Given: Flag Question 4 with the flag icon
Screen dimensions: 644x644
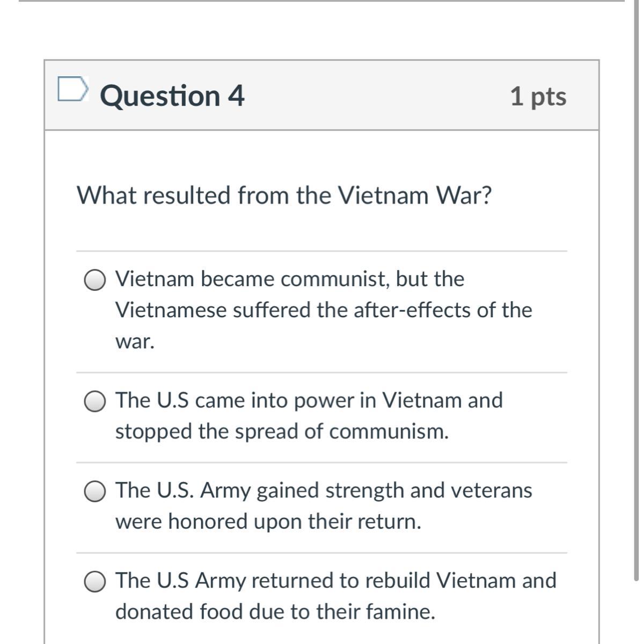Looking at the screenshot, I should point(72,89).
